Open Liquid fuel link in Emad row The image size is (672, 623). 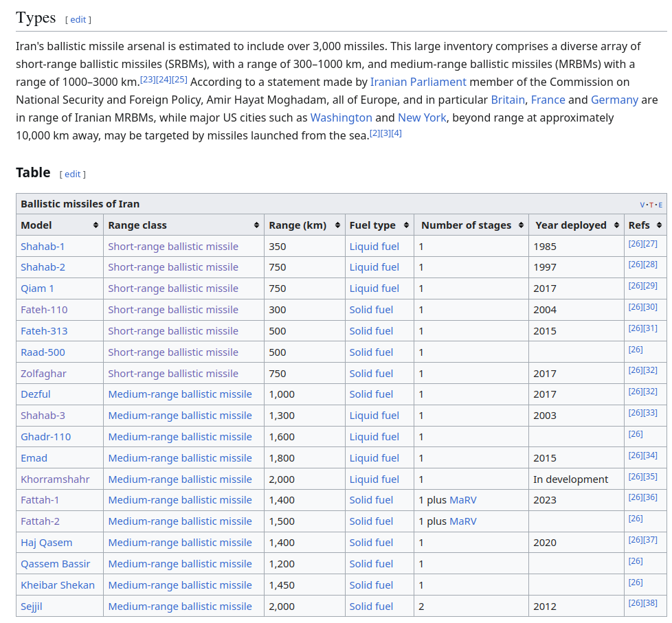click(374, 458)
